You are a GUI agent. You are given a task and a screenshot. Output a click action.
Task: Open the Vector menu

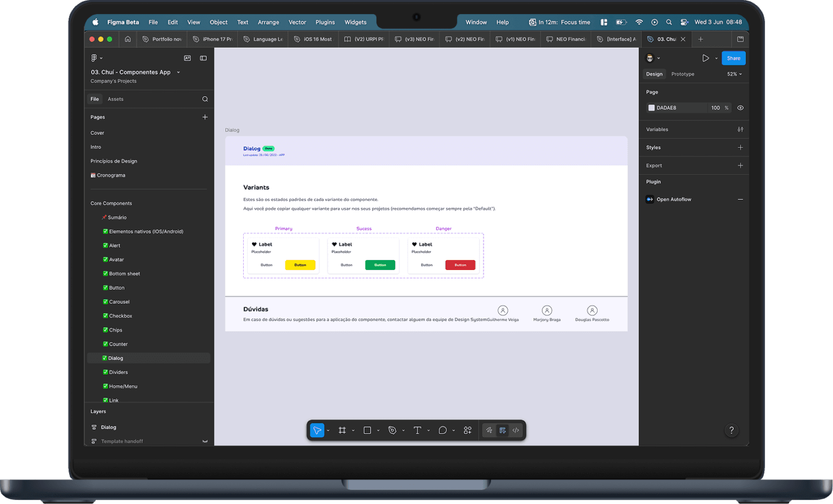point(297,22)
